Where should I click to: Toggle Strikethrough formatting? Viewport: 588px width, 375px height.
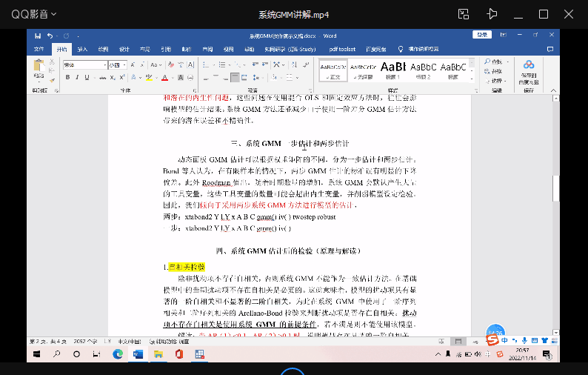click(102, 77)
